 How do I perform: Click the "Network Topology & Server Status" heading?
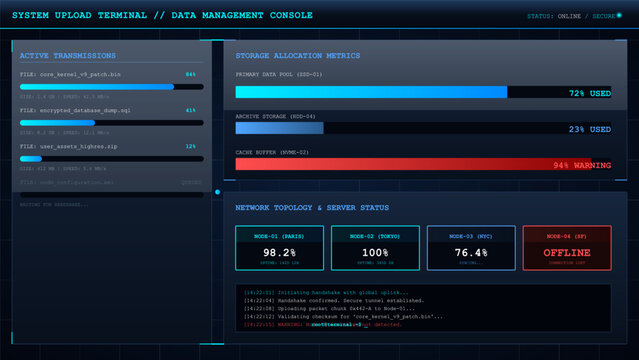tap(312, 208)
